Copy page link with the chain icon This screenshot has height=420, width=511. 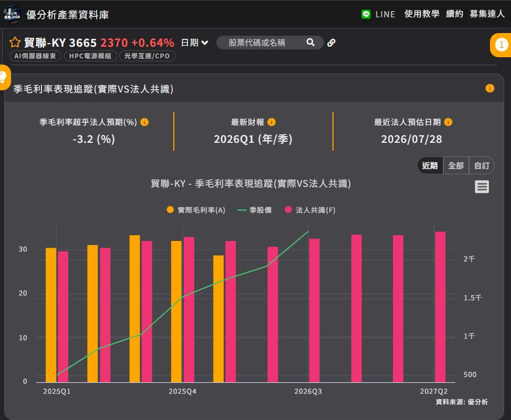[x=331, y=43]
